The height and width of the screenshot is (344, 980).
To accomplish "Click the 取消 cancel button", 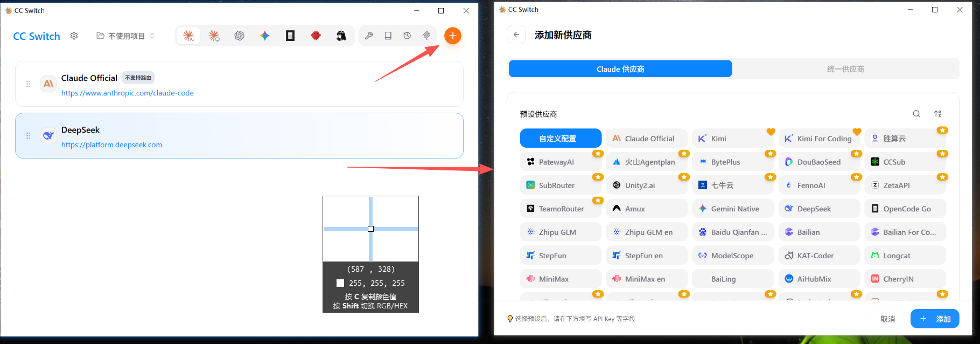I will (x=888, y=319).
